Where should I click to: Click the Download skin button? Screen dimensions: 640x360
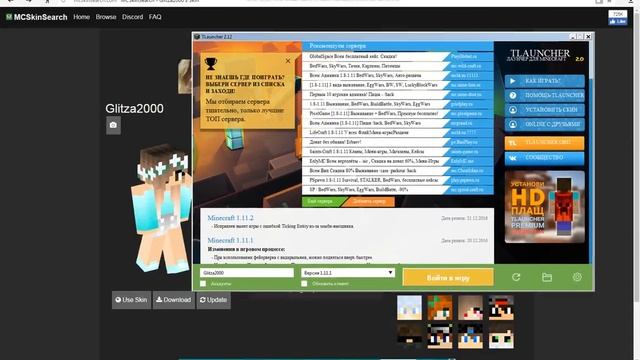coord(174,300)
